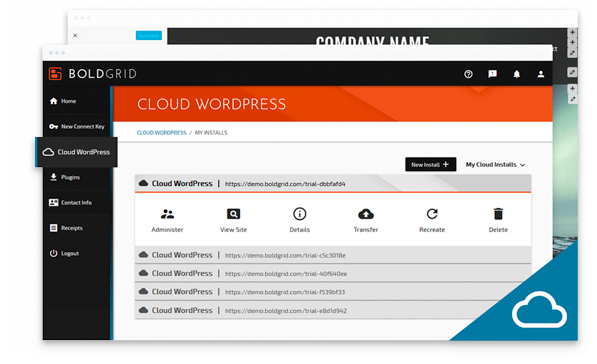Click the cloud icon beside trial-e8d1d942

point(144,310)
